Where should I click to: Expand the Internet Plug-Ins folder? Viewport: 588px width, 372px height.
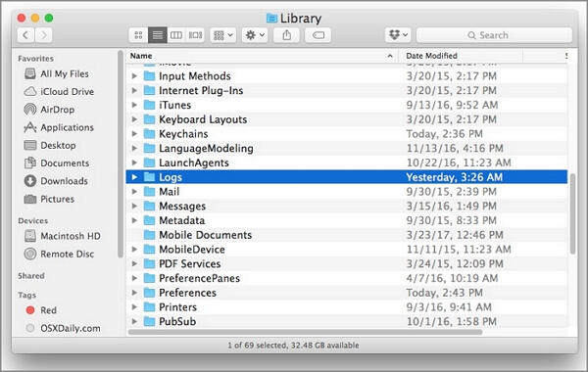coord(134,91)
